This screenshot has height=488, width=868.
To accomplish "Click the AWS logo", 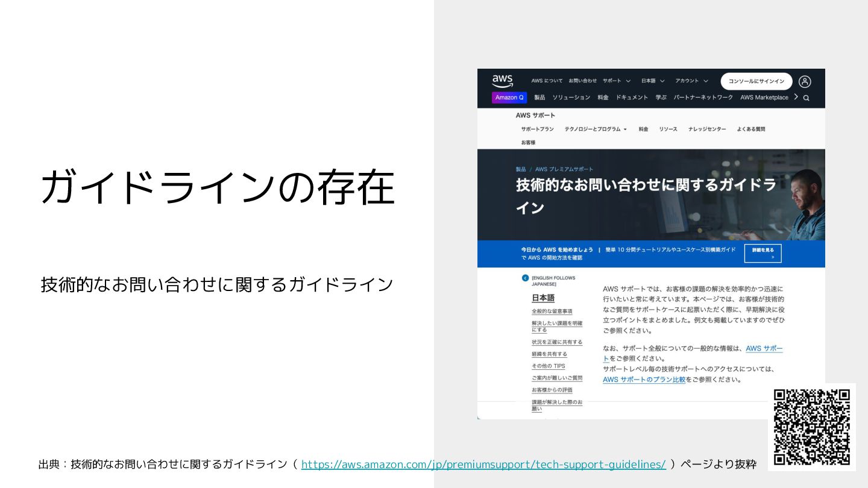I will point(502,81).
